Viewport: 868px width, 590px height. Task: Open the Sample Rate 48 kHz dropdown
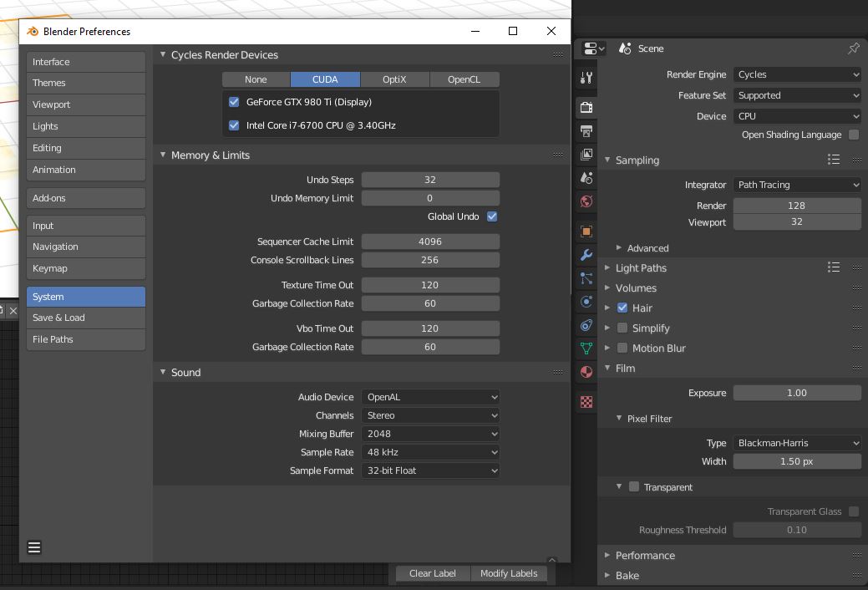click(431, 452)
